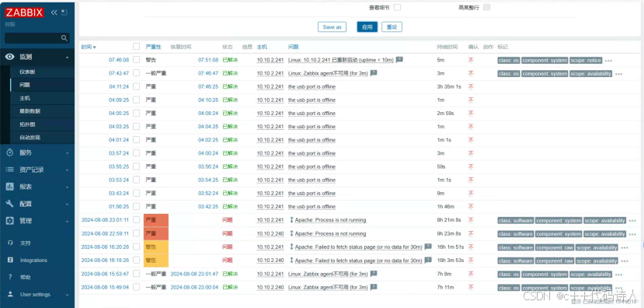Expand the User settings chevron
The height and width of the screenshot is (308, 644).
[x=68, y=295]
